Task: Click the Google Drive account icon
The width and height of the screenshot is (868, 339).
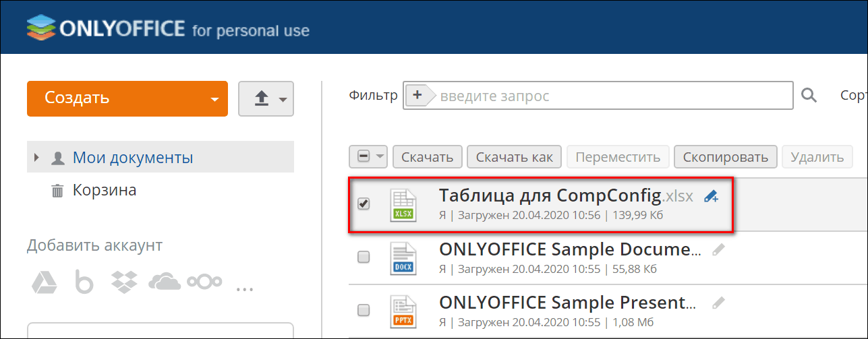Action: 41,283
